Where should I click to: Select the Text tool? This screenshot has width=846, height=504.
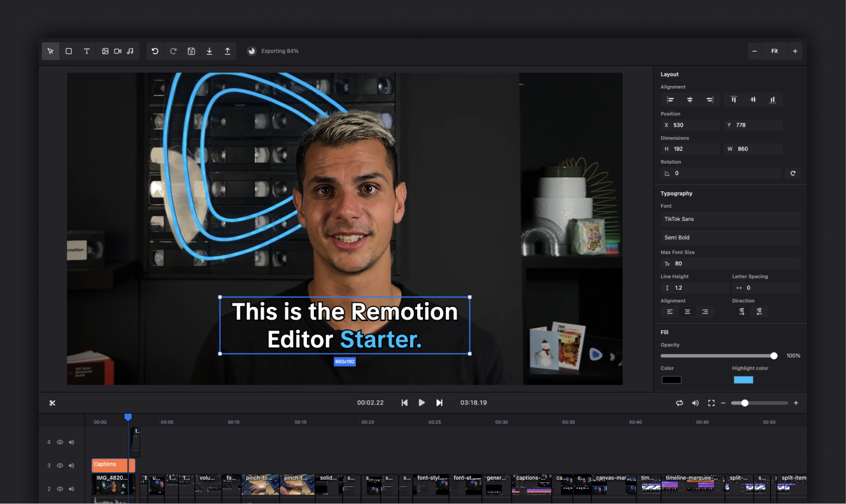point(87,51)
